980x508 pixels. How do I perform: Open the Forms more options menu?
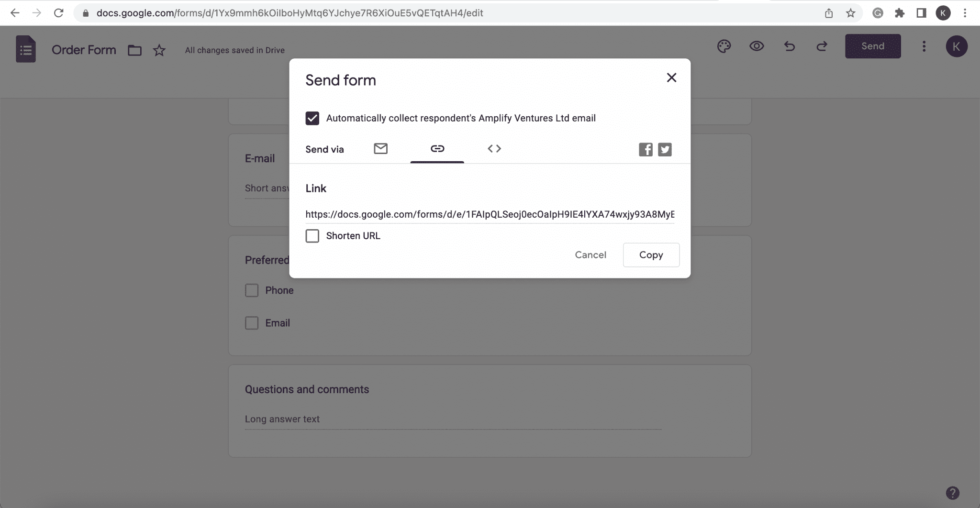click(x=924, y=46)
